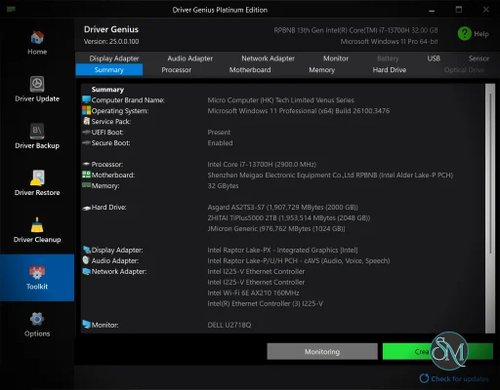Open the Hard Drive tab

(x=389, y=70)
